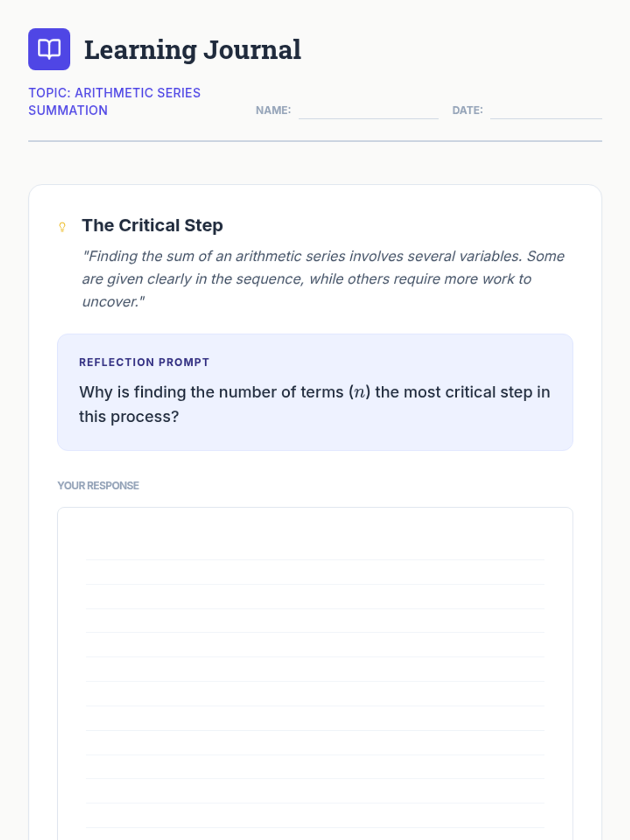The width and height of the screenshot is (630, 840).
Task: Click the yellow lightbulb icon
Action: pos(62,227)
